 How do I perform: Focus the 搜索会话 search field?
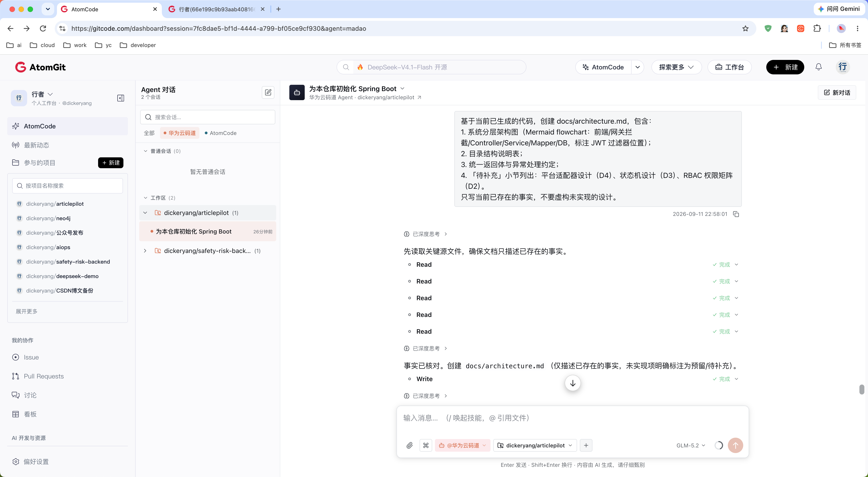pos(208,117)
